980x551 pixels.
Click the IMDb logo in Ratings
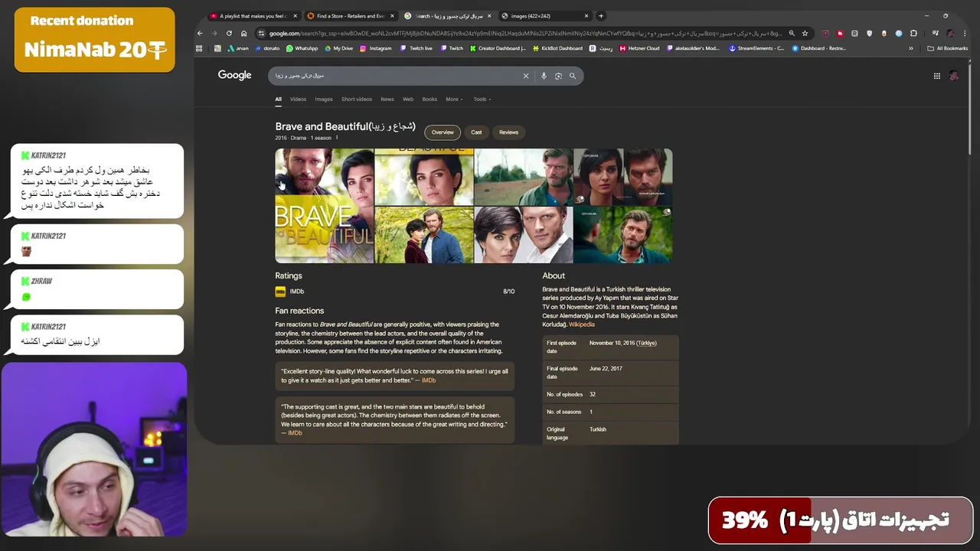click(280, 292)
